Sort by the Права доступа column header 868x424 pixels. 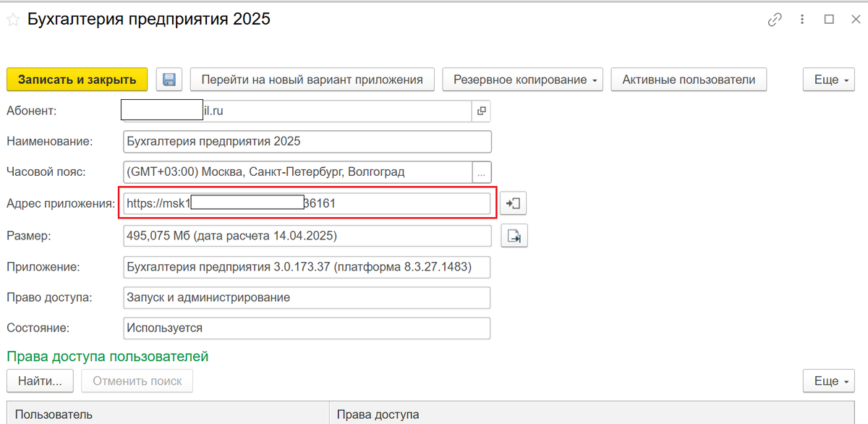point(593,414)
